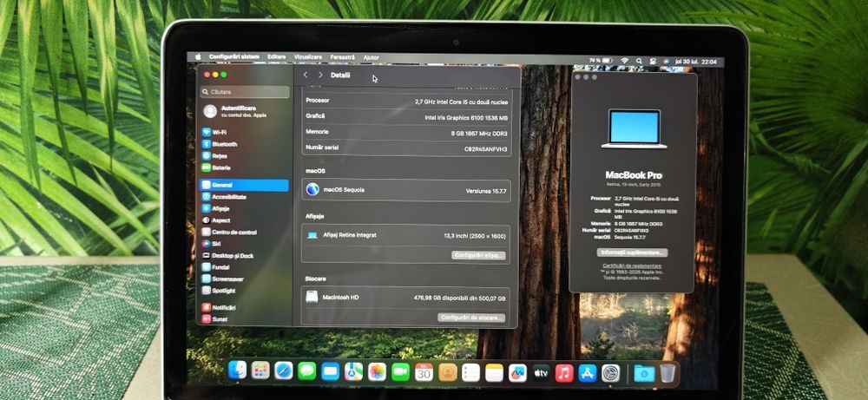Open Messages app in the Dock
This screenshot has width=868, height=400.
coord(306,371)
